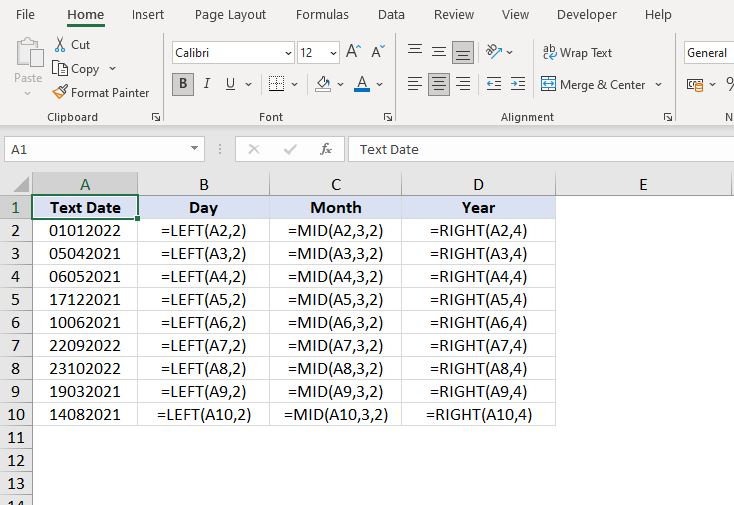Screen dimensions: 734x505
Task: Click the Accounting Number Format icon
Action: pos(695,85)
